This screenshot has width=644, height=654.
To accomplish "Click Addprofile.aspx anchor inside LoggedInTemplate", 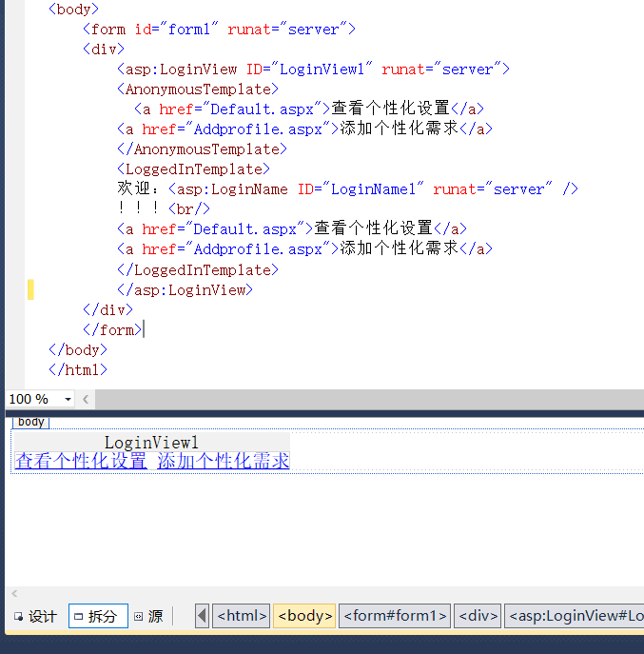I will tap(304, 249).
